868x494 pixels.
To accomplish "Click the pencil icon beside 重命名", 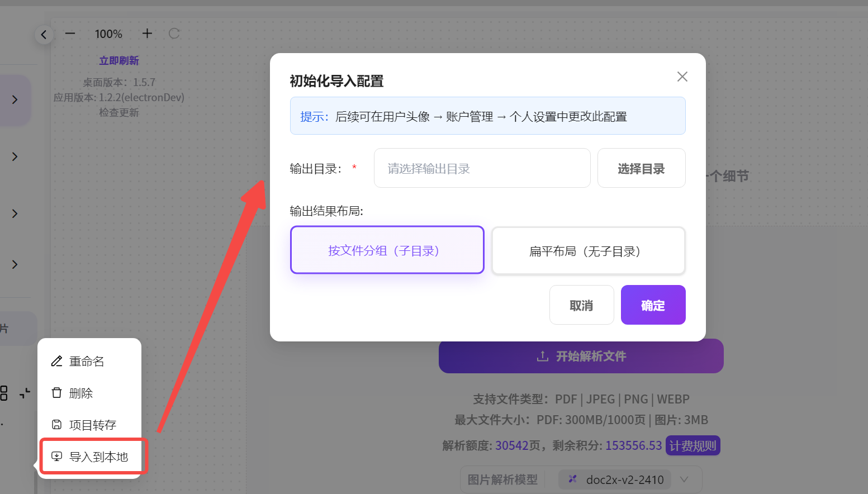I will 56,361.
